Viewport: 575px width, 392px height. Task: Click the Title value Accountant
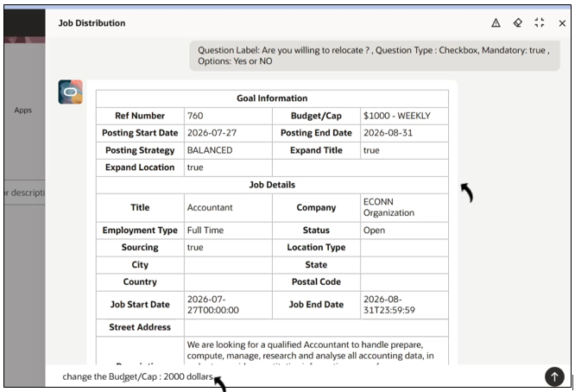click(x=210, y=207)
